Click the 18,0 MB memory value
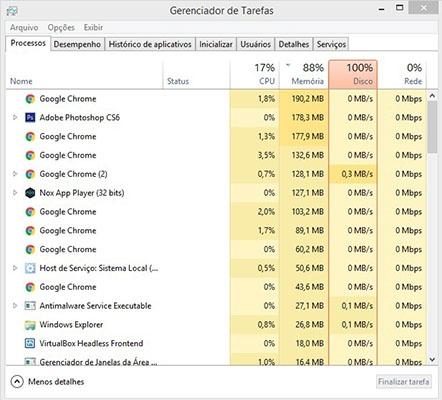 click(x=310, y=343)
